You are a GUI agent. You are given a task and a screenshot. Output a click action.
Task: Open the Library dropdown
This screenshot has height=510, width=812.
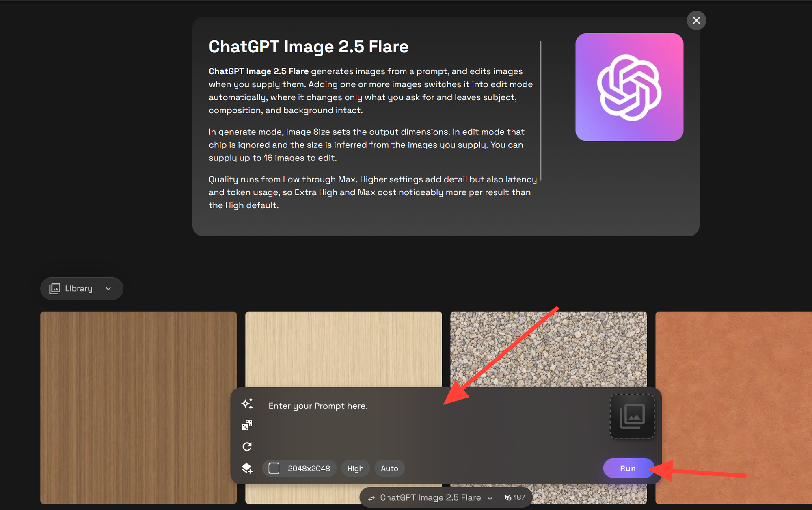pyautogui.click(x=82, y=289)
